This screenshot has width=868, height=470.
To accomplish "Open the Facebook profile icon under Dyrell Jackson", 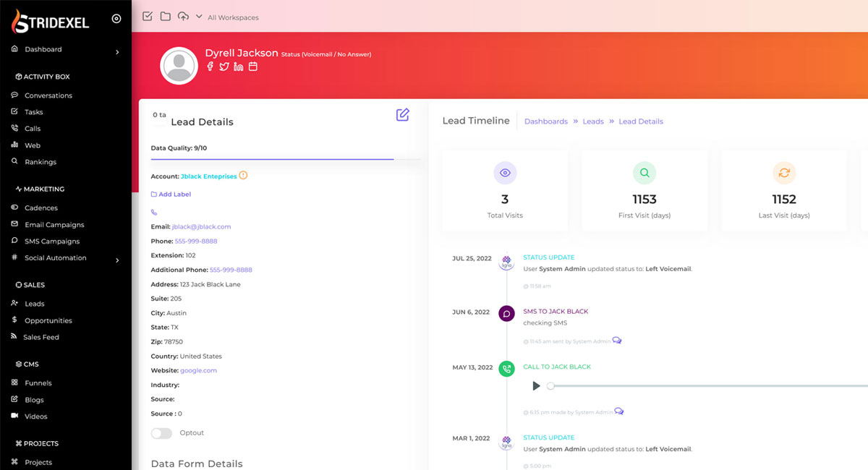I will tap(210, 67).
